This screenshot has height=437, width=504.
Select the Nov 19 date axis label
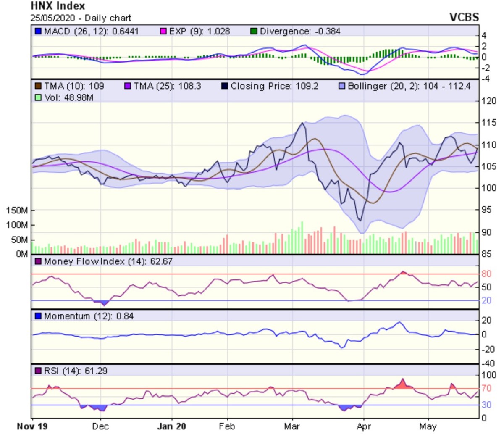[x=32, y=426]
